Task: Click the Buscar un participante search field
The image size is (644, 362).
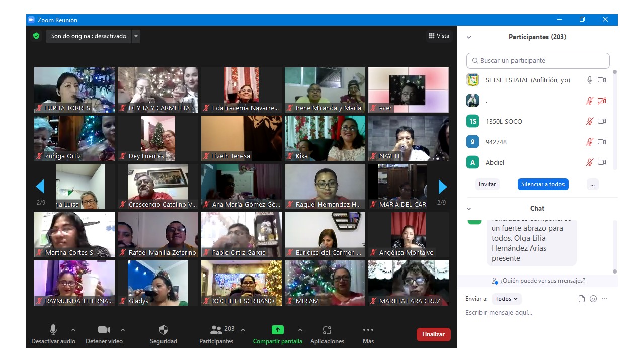Action: (538, 61)
